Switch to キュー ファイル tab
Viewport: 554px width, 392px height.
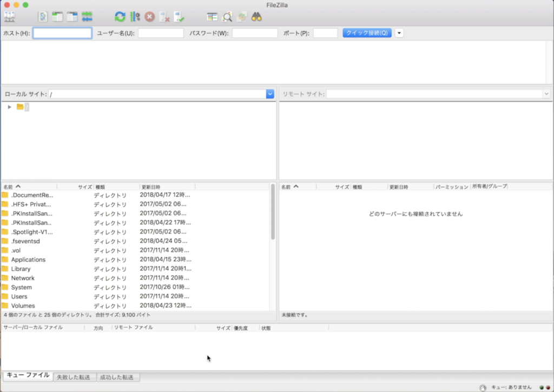(x=28, y=375)
